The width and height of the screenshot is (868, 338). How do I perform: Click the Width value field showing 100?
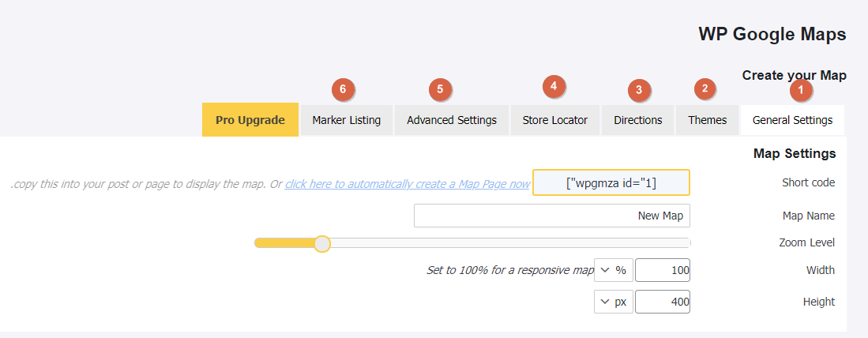[x=663, y=271]
